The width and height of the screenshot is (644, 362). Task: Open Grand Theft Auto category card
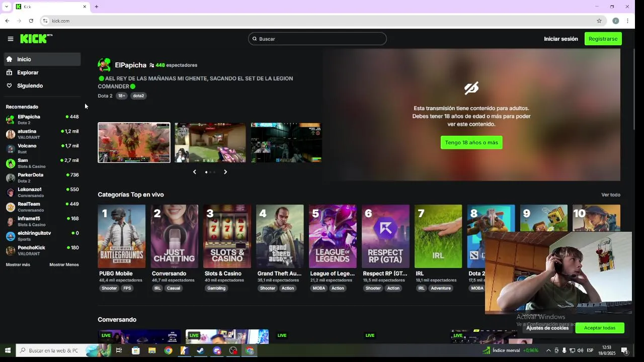point(280,236)
